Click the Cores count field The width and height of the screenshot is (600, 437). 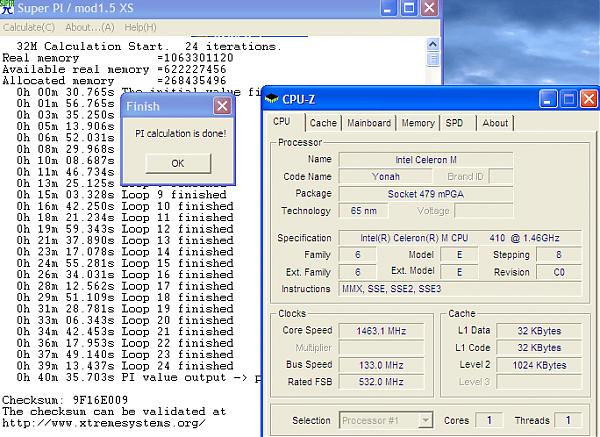[489, 420]
